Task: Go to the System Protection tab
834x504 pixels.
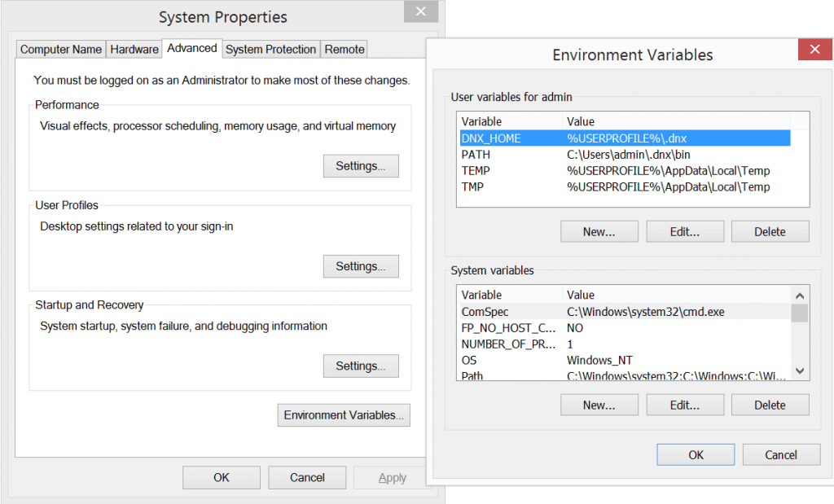Action: click(x=270, y=50)
